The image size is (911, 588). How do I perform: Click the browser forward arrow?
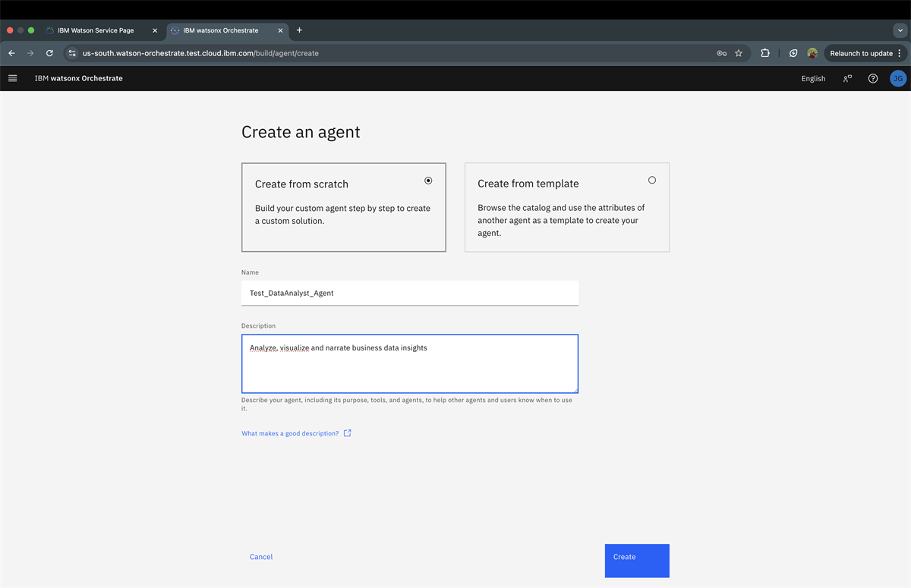click(x=30, y=53)
